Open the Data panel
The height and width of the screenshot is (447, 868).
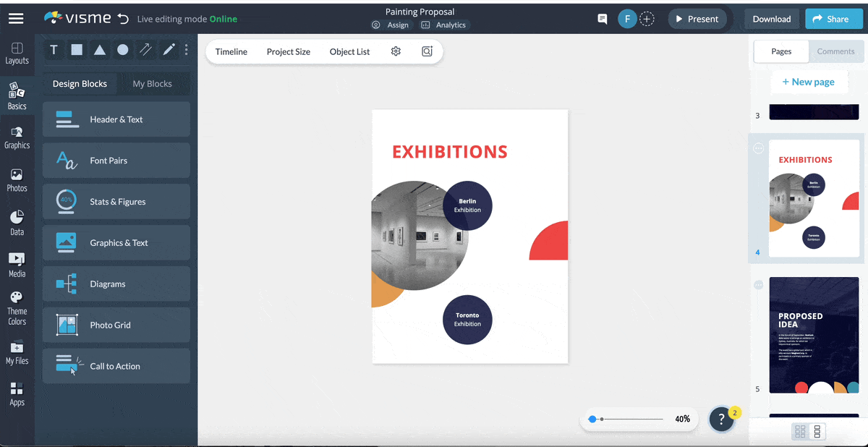(x=17, y=221)
